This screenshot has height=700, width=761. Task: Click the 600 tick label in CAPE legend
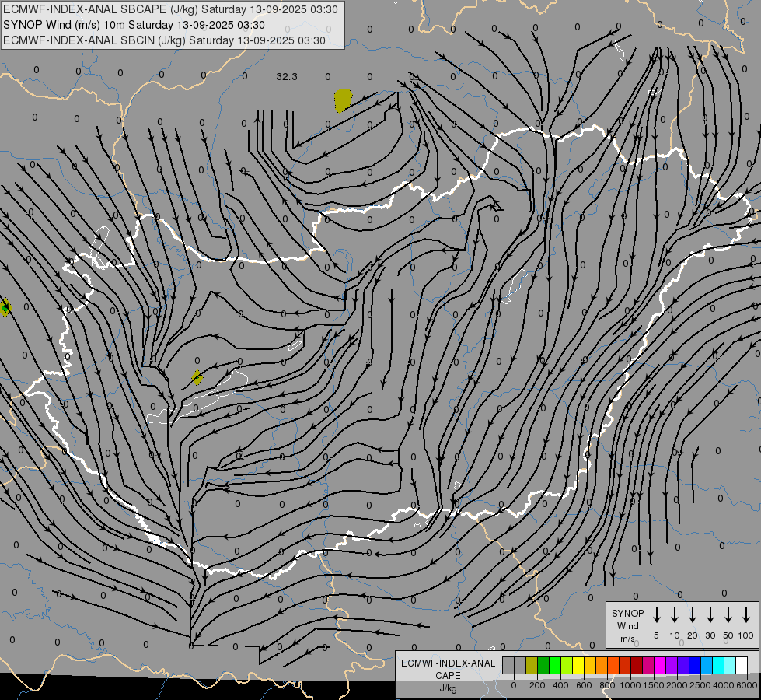click(x=584, y=685)
